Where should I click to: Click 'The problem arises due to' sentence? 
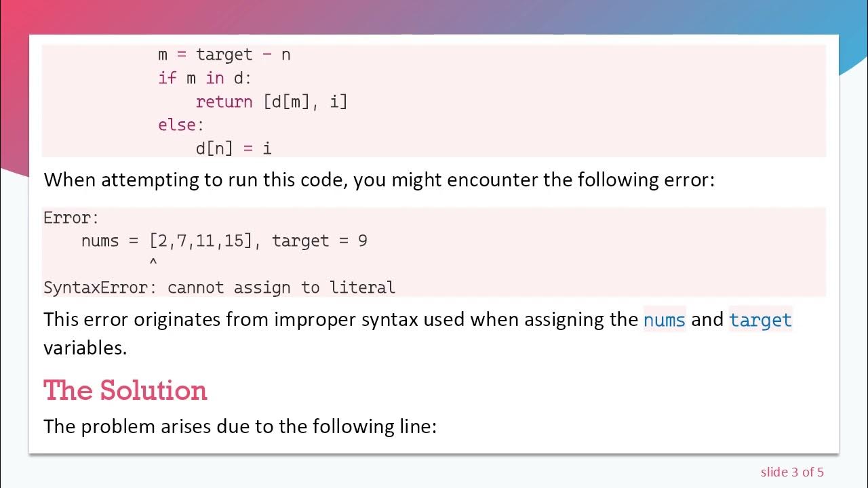click(239, 426)
